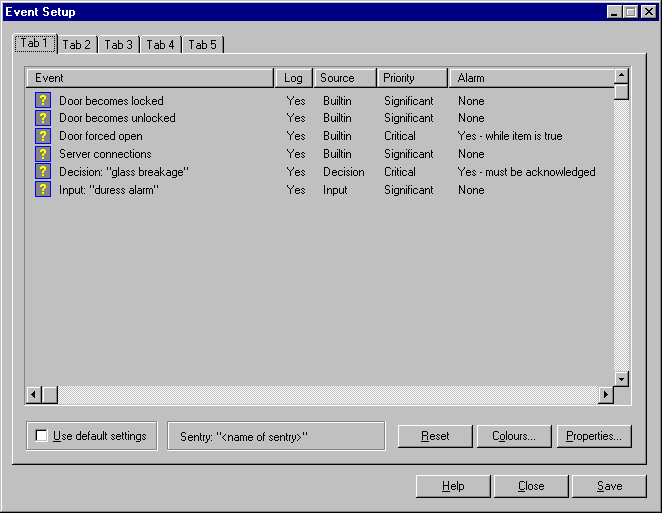Image resolution: width=662 pixels, height=513 pixels.
Task: Click the horizontal scrollbar right arrow
Action: [606, 395]
